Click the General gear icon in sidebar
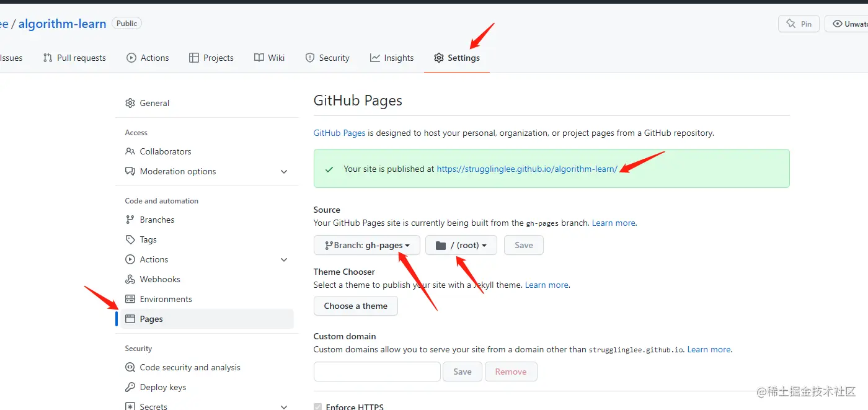868x410 pixels. pos(130,103)
